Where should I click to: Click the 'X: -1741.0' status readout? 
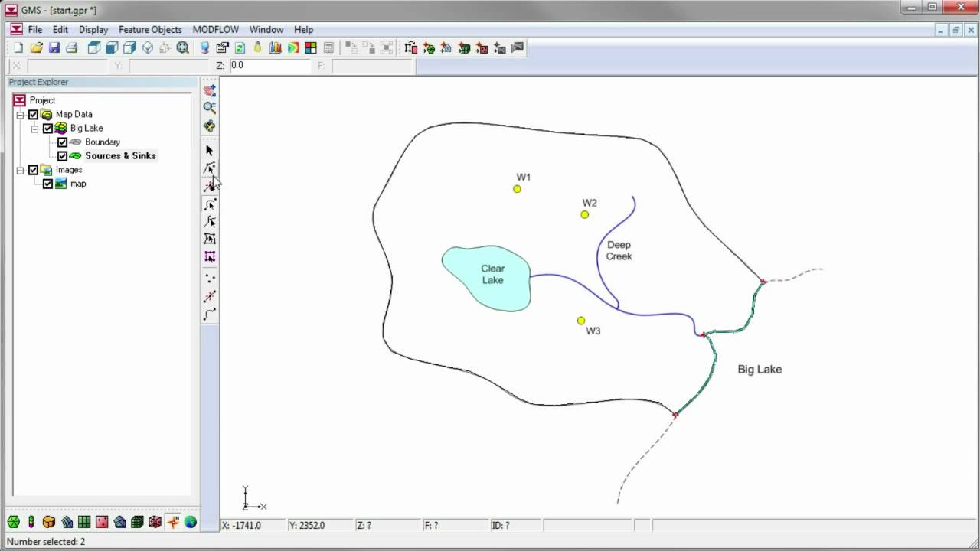tap(242, 525)
